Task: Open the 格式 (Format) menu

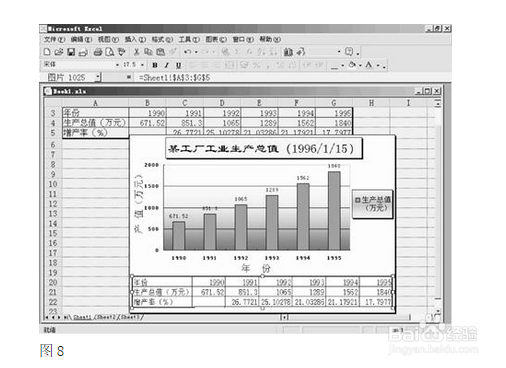Action: click(162, 39)
